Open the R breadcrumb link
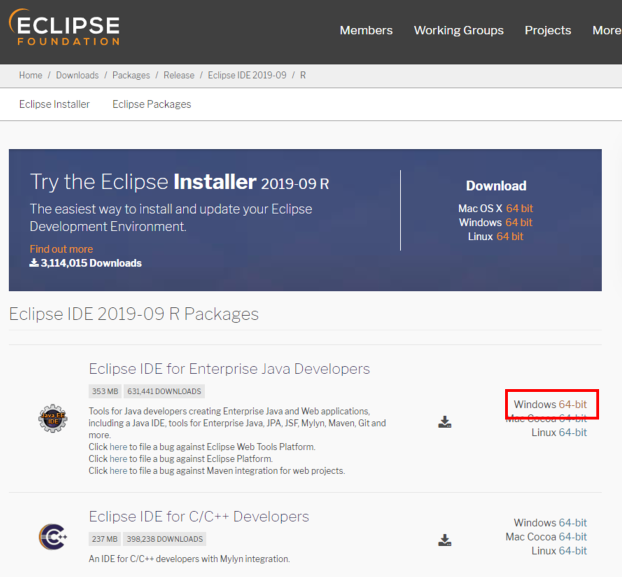The width and height of the screenshot is (622, 577). click(x=303, y=75)
